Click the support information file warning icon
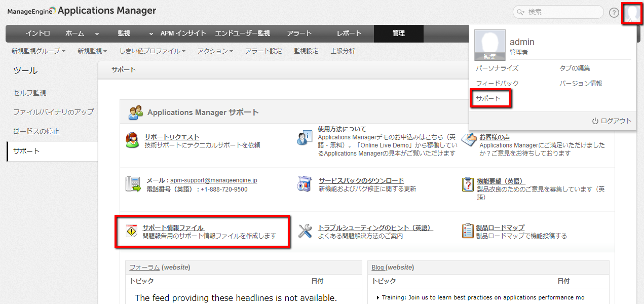644x304 pixels. click(132, 231)
